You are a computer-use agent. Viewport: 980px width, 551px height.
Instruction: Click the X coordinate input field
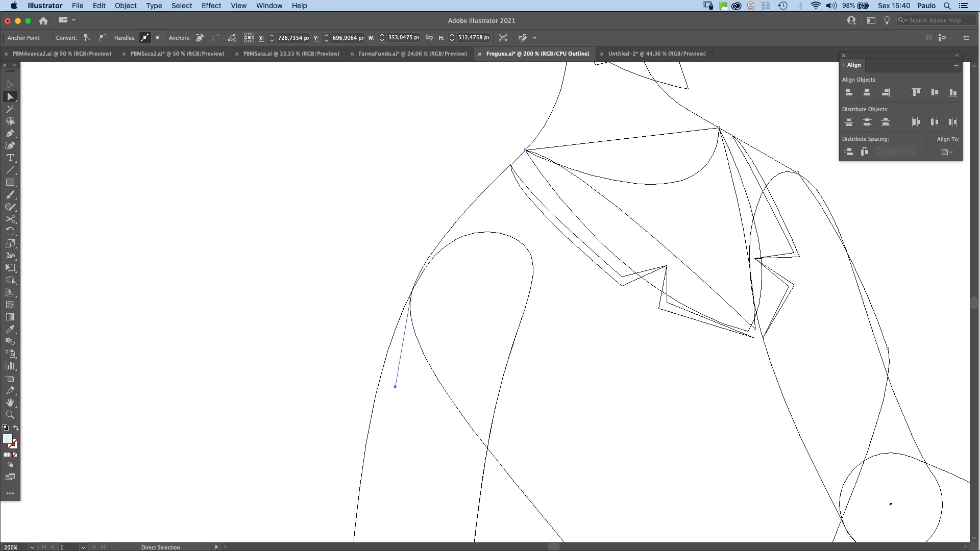click(292, 38)
